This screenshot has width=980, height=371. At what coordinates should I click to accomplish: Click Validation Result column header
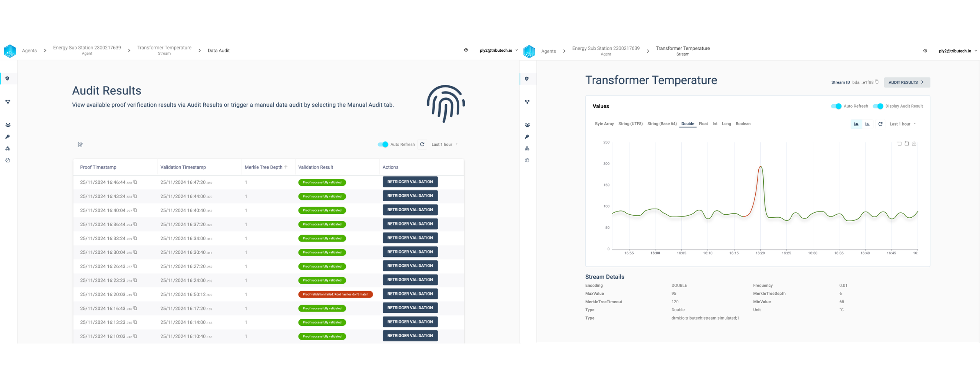coord(315,167)
